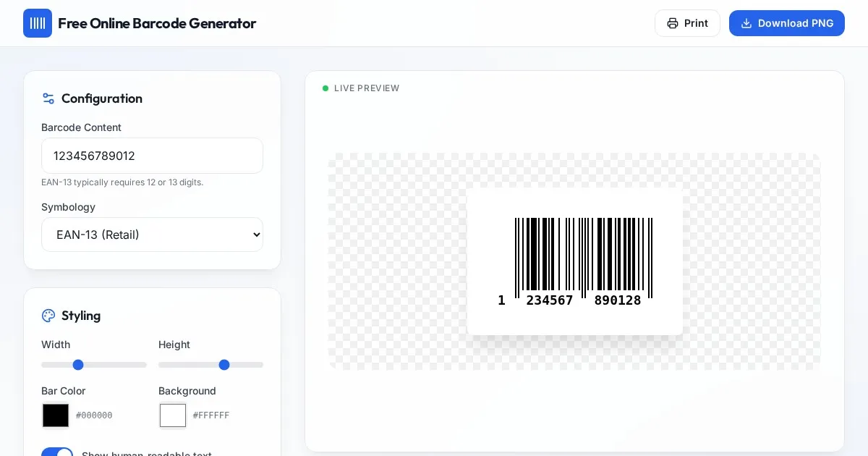Open the Symbology dropdown
This screenshot has height=456, width=868.
(x=152, y=235)
